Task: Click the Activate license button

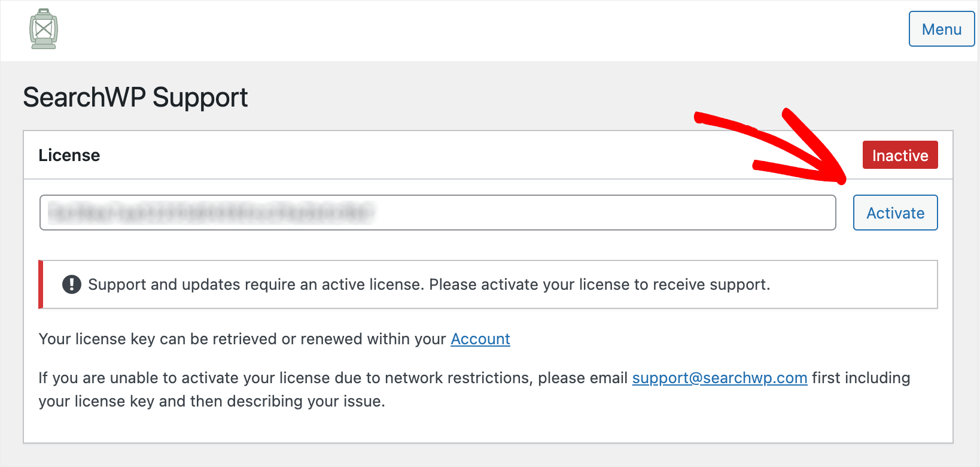Action: pos(895,213)
